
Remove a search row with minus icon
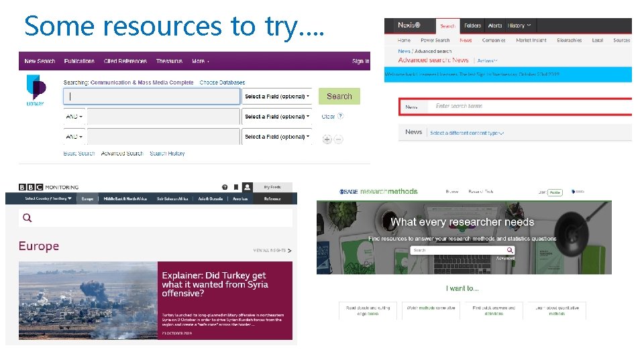[338, 139]
